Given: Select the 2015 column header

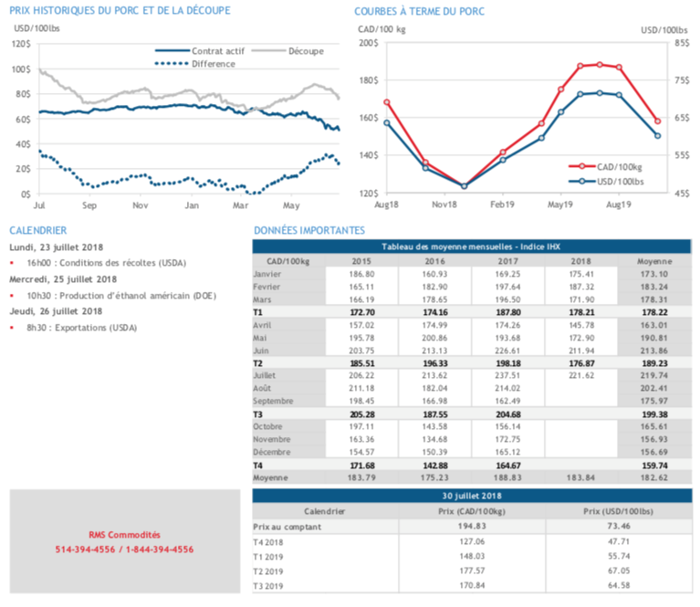Looking at the screenshot, I should click(362, 261).
